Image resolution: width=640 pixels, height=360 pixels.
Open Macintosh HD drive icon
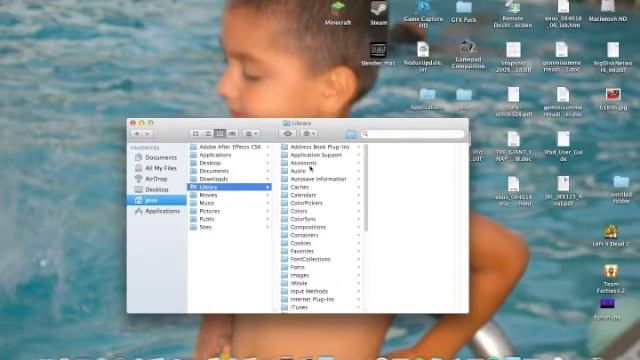pyautogui.click(x=608, y=11)
